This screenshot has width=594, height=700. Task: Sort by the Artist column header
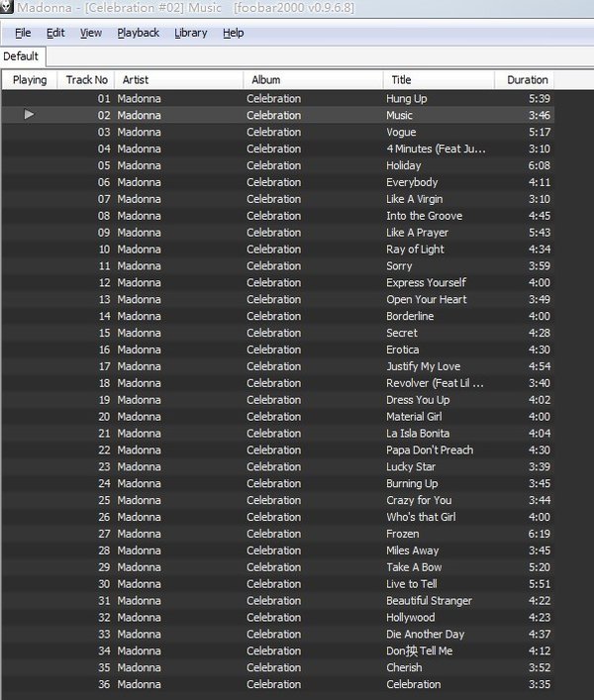tap(179, 80)
